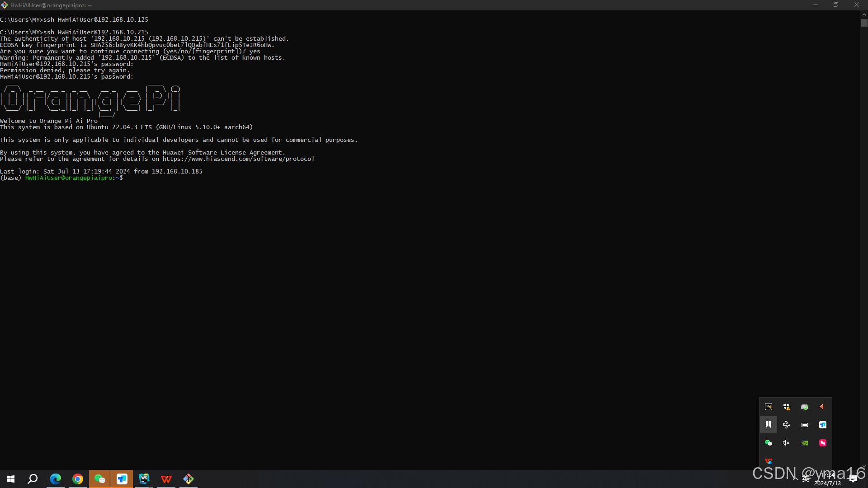Open Tencent Meeting tray icon

[x=823, y=425]
